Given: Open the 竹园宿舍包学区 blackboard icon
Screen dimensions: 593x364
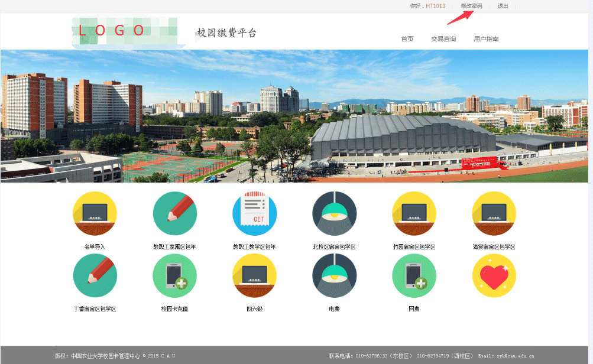Looking at the screenshot, I should (414, 213).
